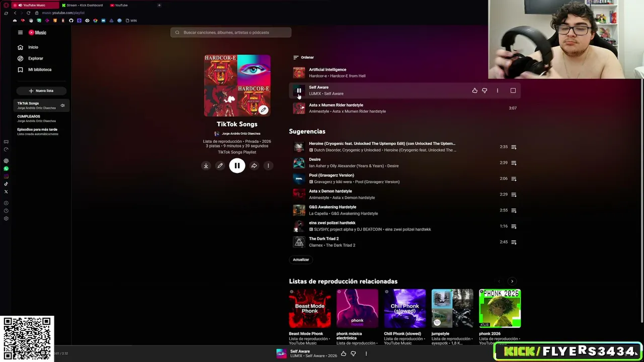Screen dimensions: 644x362
Task: Open the Heroine suggestion track title
Action: click(382, 144)
